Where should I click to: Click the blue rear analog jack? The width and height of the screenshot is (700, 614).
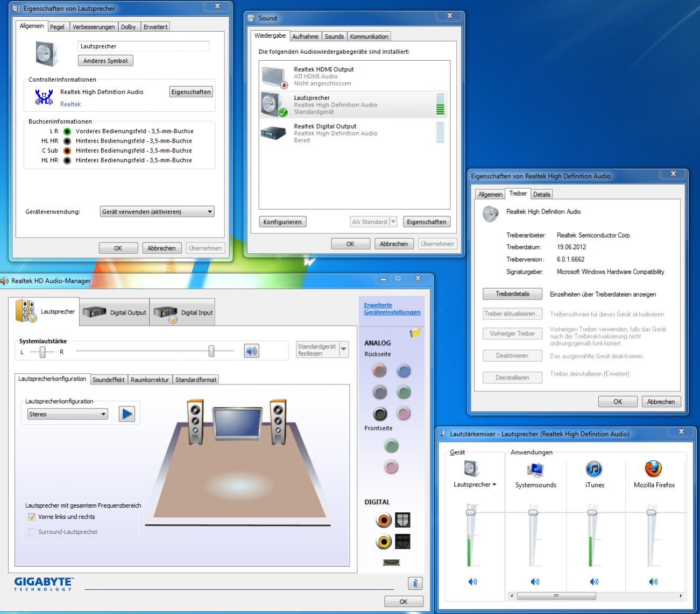coord(404,370)
